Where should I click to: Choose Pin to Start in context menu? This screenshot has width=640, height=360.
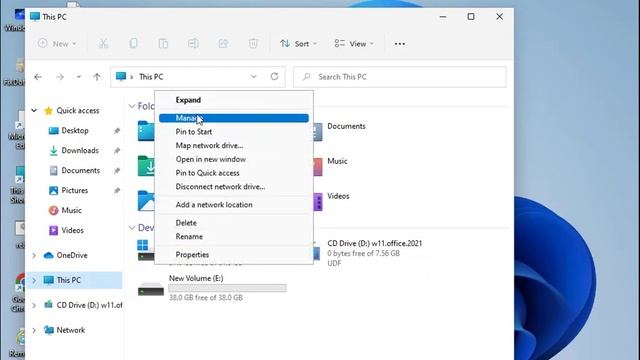[x=233, y=132]
